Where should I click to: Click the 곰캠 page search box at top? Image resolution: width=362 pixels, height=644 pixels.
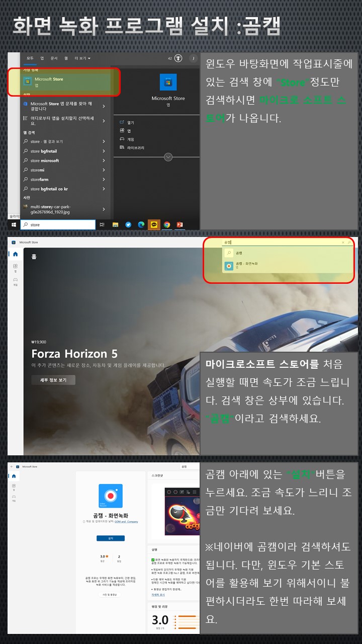pyautogui.click(x=190, y=467)
